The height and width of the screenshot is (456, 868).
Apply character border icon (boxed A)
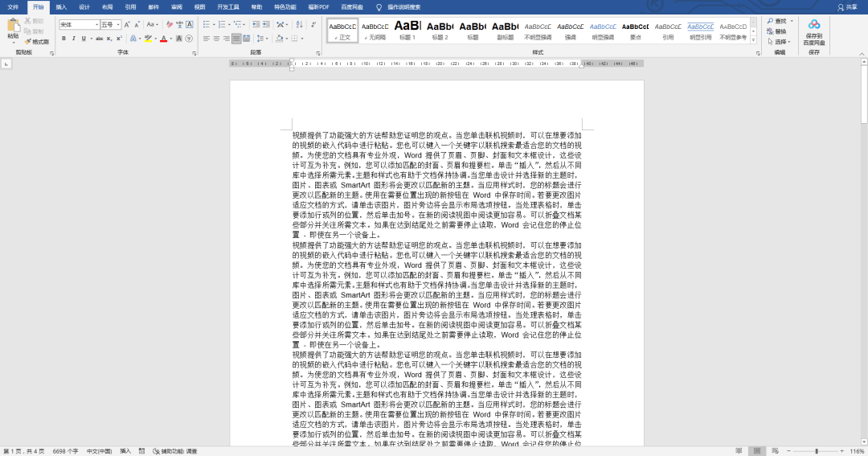point(190,24)
